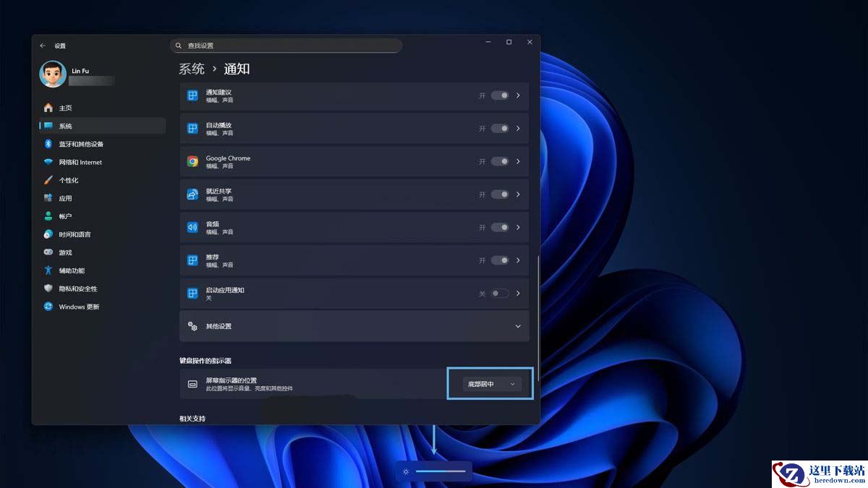The width and height of the screenshot is (868, 488).
Task: Enable the 启动应用通知 toggle
Action: pos(500,294)
